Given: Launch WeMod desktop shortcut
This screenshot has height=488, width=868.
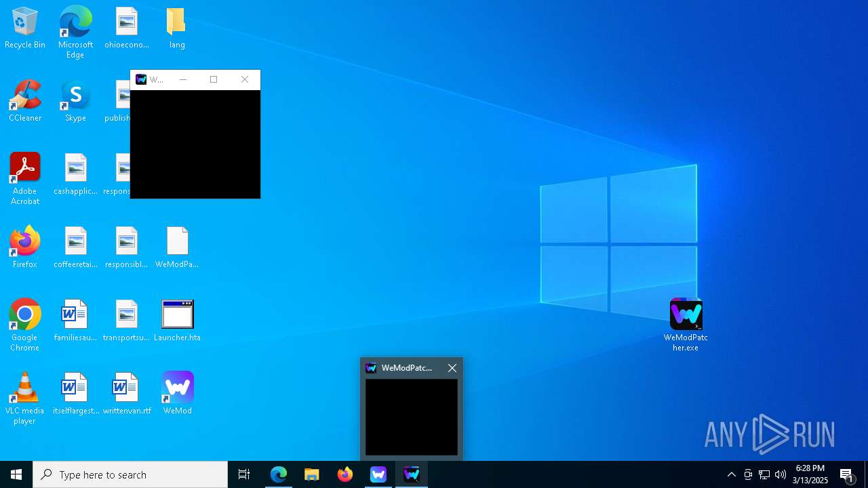Looking at the screenshot, I should click(177, 394).
